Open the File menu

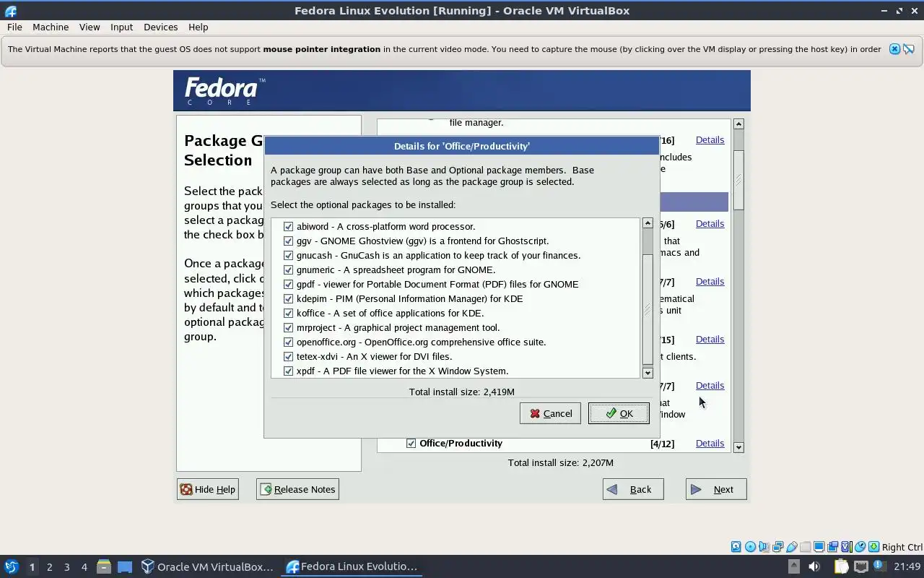pos(14,27)
